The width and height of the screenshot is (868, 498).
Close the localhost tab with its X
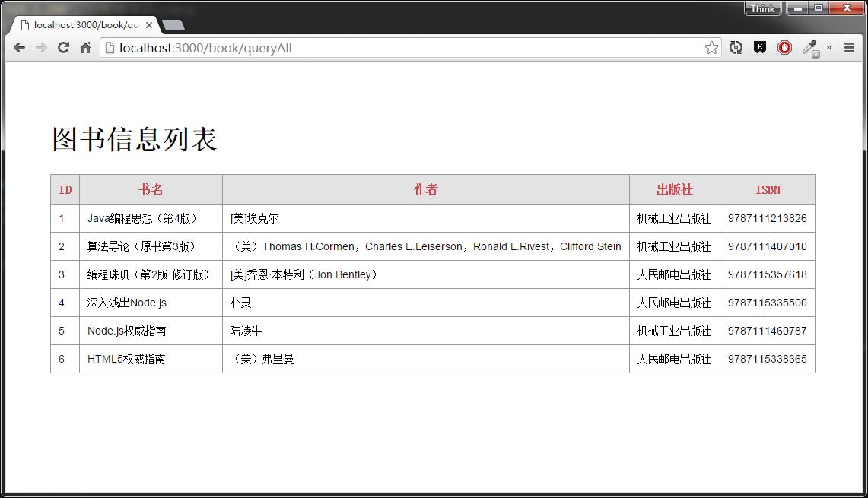click(149, 24)
